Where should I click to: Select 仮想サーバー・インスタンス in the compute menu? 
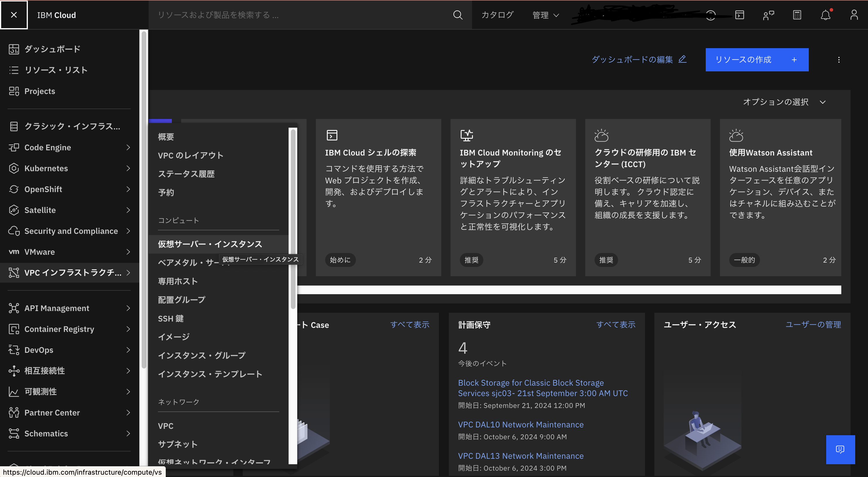point(210,243)
